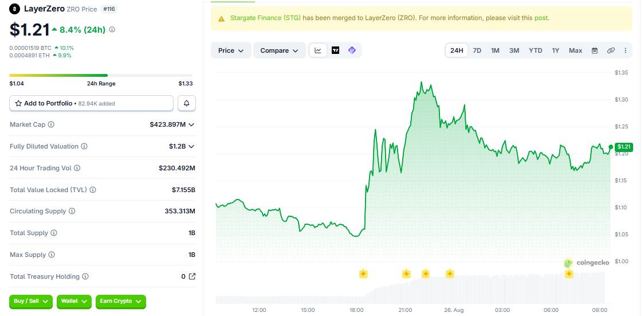Select the 3M time range
Screen dimensions: 644x316
(x=514, y=50)
